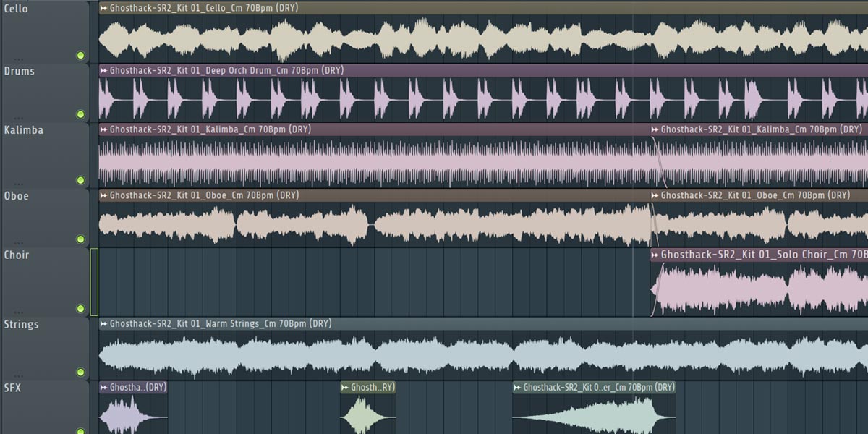Mute the Cello track with its green LED
This screenshot has width=868, height=434.
[x=80, y=56]
